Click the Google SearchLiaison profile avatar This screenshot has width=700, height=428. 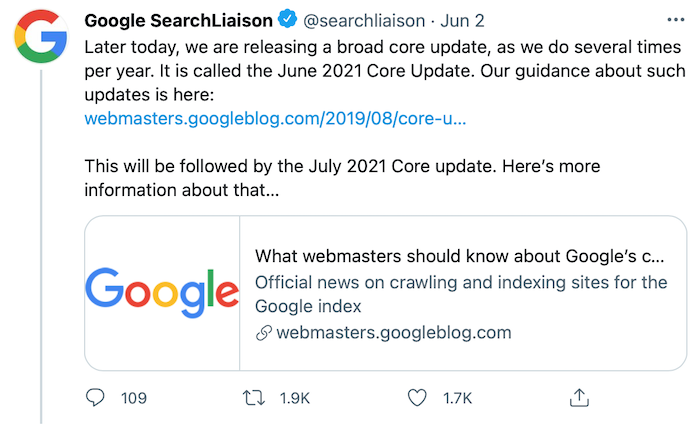click(41, 36)
